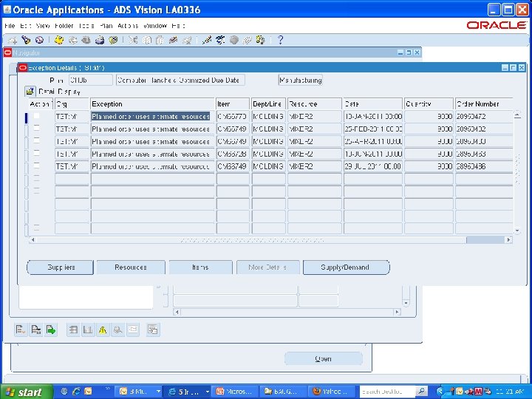Tick Action checkbox for order 28960463
The image size is (532, 399).
pos(36,154)
